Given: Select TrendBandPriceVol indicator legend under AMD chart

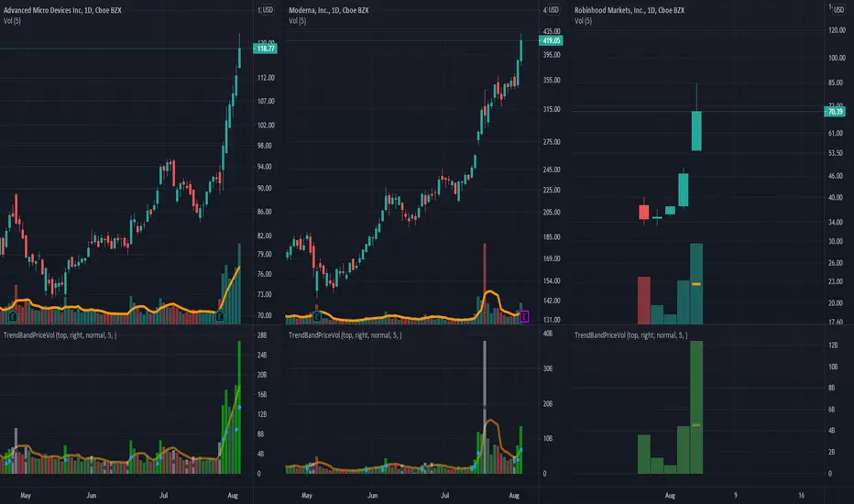Looking at the screenshot, I should point(60,335).
